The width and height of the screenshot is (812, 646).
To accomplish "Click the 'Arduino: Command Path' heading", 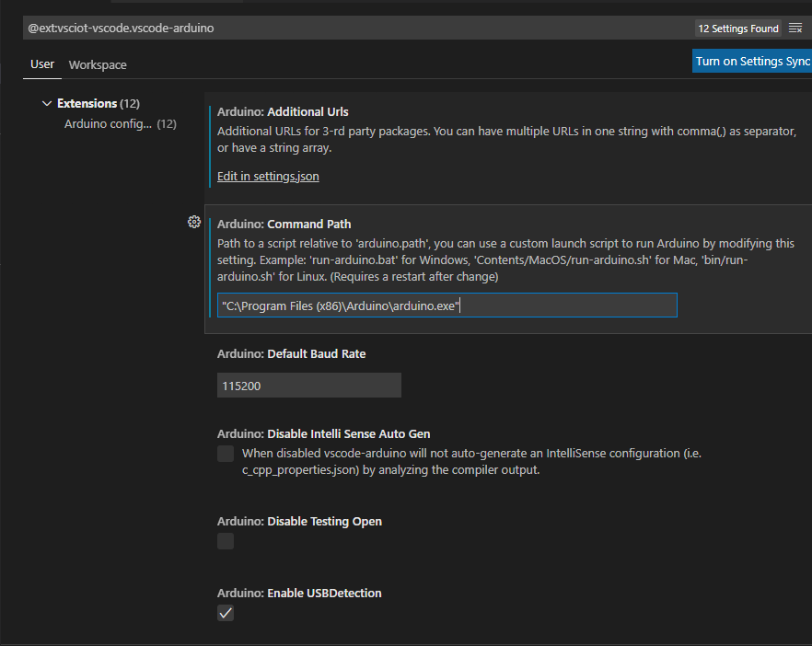I will [284, 225].
